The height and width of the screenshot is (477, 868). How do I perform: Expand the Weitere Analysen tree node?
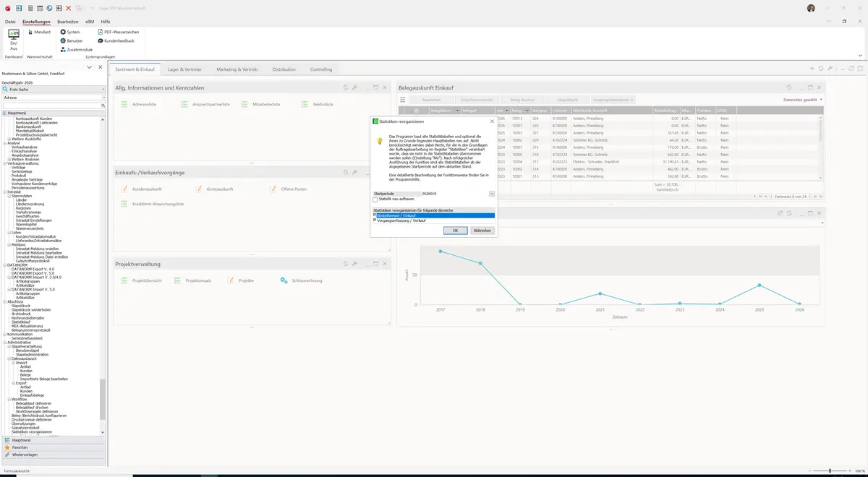point(9,159)
